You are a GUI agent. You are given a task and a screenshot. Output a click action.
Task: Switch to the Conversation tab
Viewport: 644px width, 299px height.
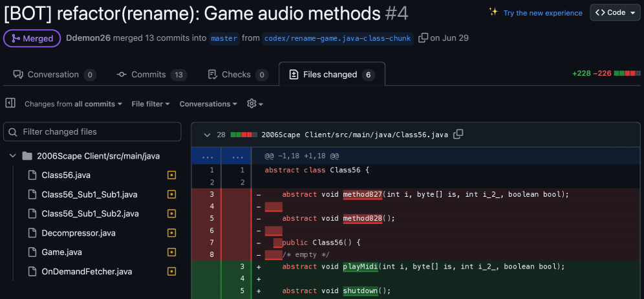point(54,74)
